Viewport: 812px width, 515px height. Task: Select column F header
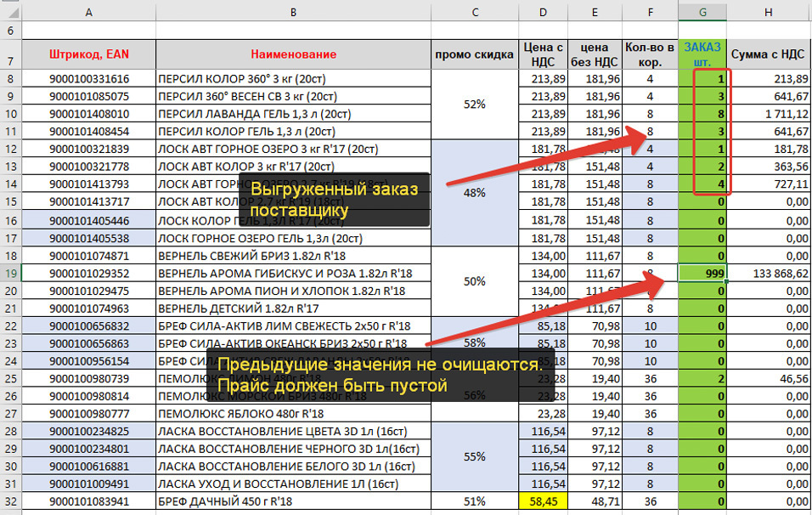tap(651, 12)
